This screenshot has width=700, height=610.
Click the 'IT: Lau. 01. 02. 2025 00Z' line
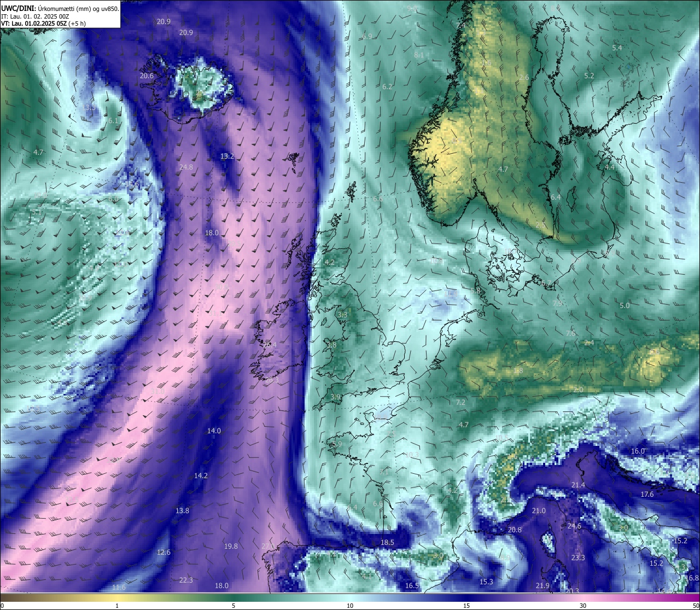(36, 16)
